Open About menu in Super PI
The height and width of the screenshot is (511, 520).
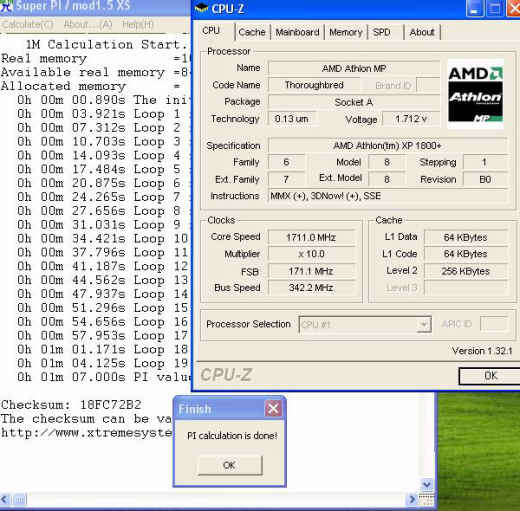(88, 25)
